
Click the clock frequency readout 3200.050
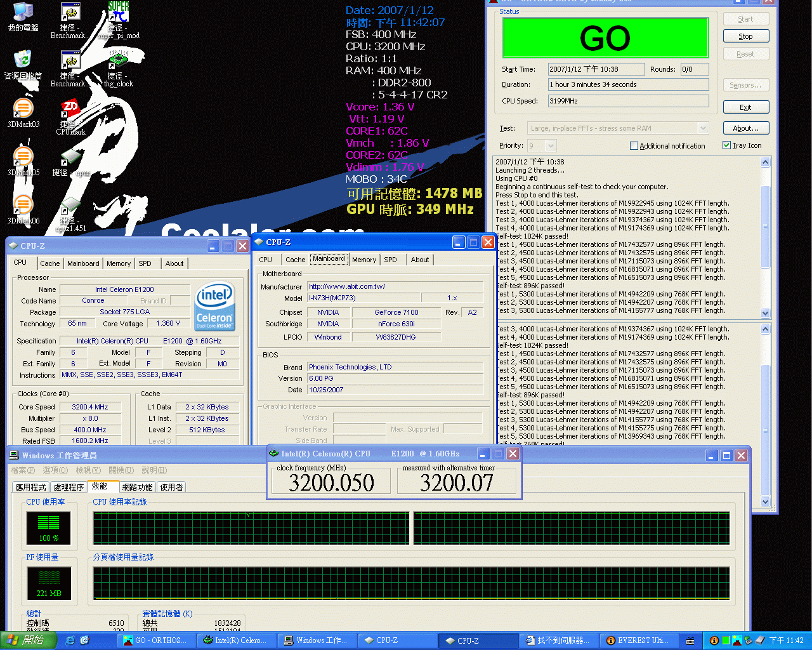tap(331, 482)
